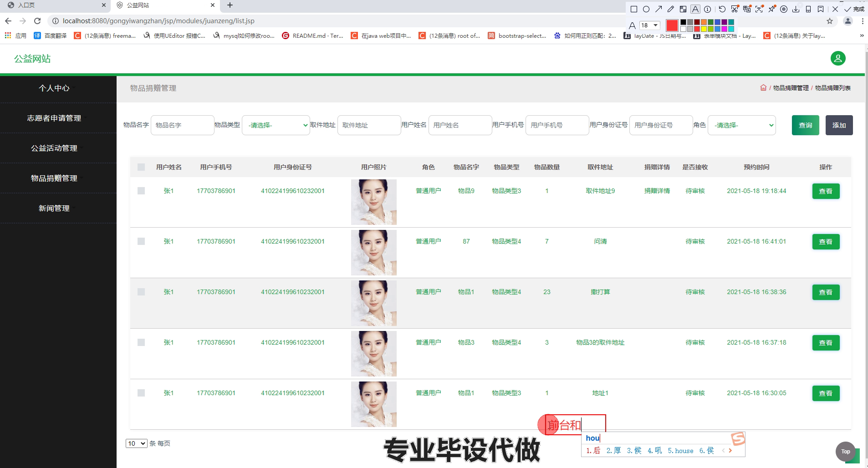Viewport: 868px width, 468px height.
Task: Open the Chrome profile icon
Action: click(848, 21)
